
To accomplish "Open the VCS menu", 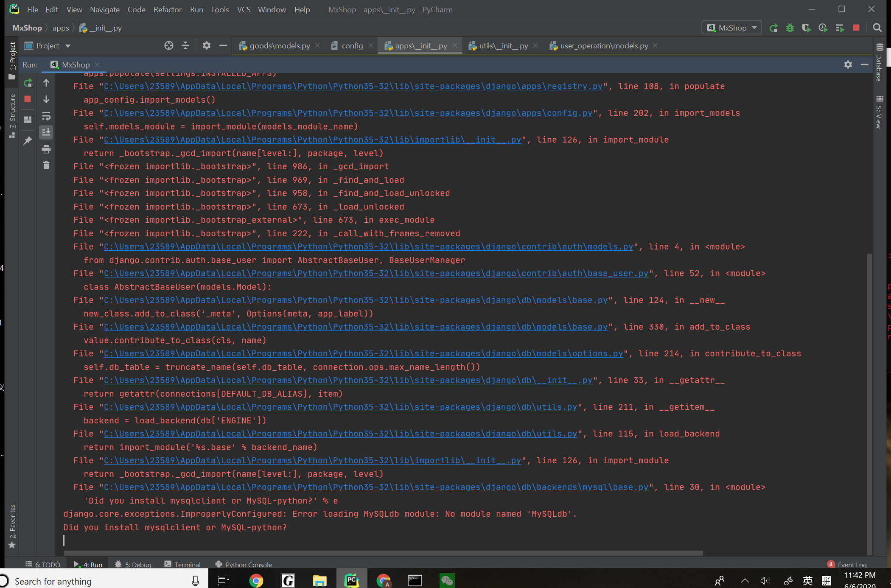I will 244,9.
